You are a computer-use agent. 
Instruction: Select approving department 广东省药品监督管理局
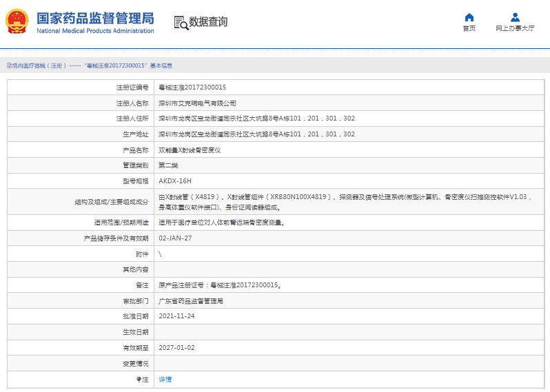[191, 301]
